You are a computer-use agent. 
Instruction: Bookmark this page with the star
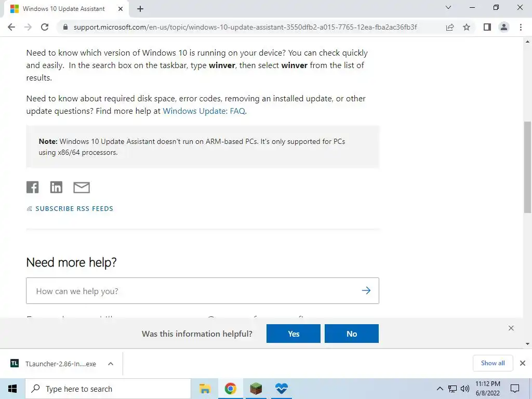467,27
